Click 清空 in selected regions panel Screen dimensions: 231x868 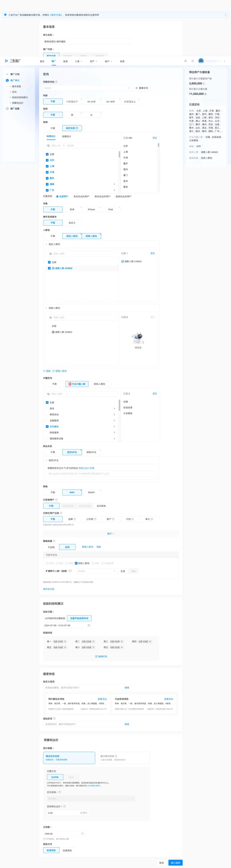click(155, 138)
